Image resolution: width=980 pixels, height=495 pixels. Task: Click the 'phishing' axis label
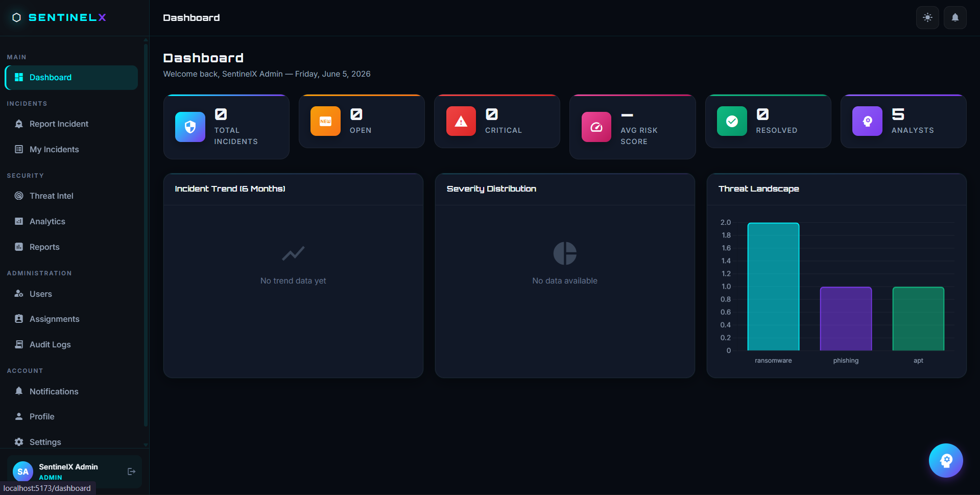click(846, 361)
